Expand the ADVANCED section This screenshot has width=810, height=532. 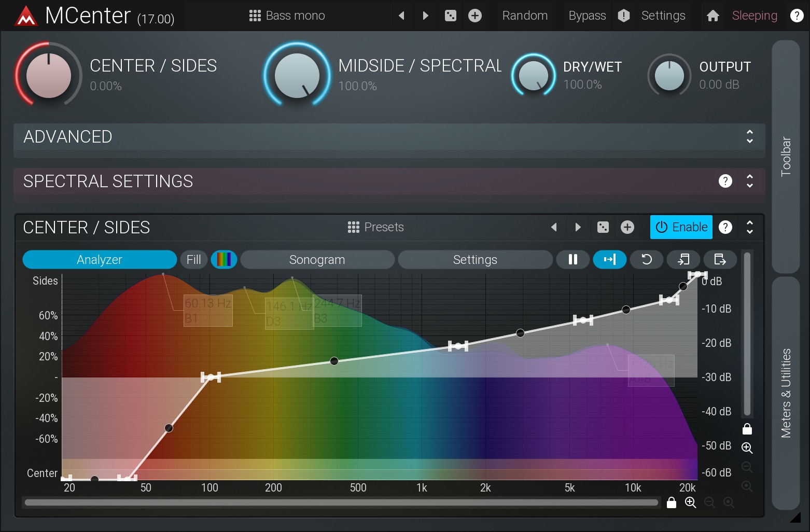[x=749, y=137]
